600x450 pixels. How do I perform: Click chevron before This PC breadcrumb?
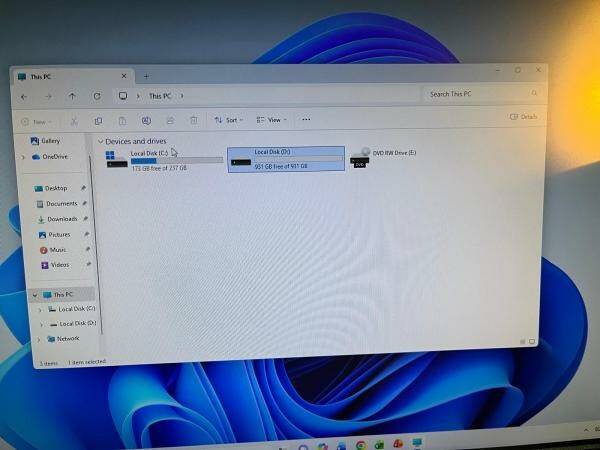[138, 96]
